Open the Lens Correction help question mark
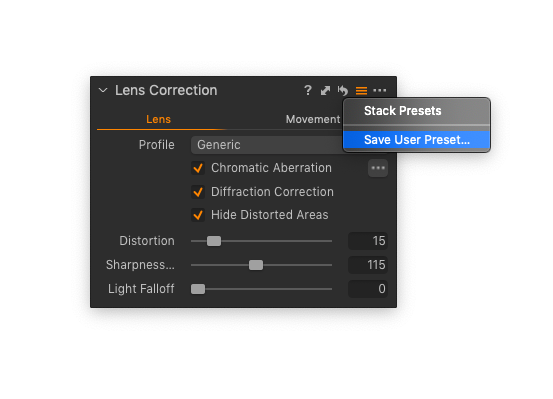Screen dimensions: 553x399 [308, 90]
